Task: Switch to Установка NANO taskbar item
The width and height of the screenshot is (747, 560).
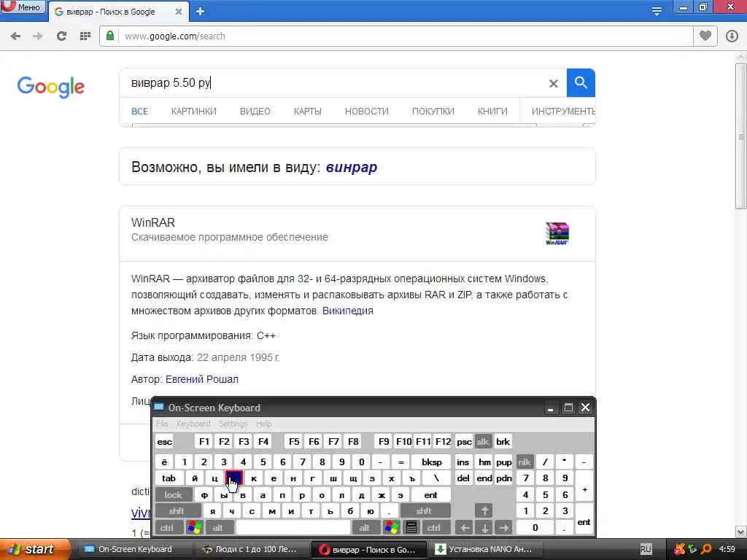Action: (484, 550)
